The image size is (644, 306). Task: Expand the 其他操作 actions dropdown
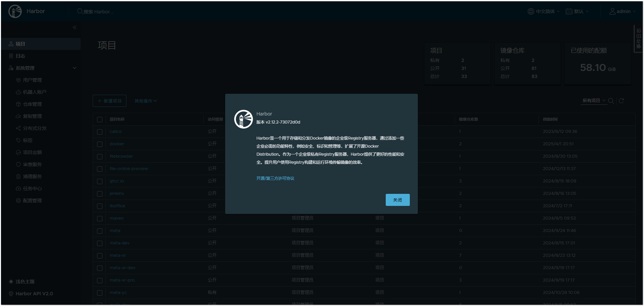[x=146, y=101]
